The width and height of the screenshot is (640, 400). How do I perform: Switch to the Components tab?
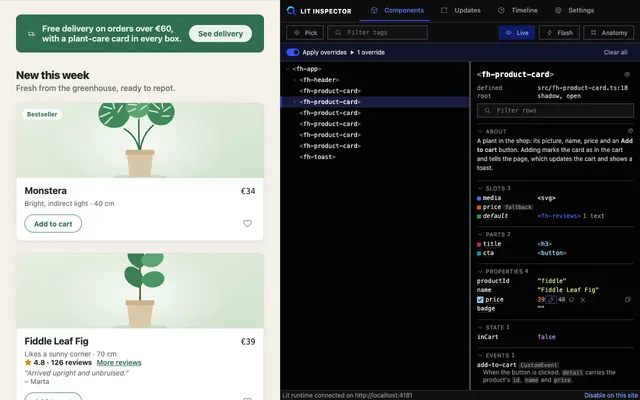[x=397, y=11]
